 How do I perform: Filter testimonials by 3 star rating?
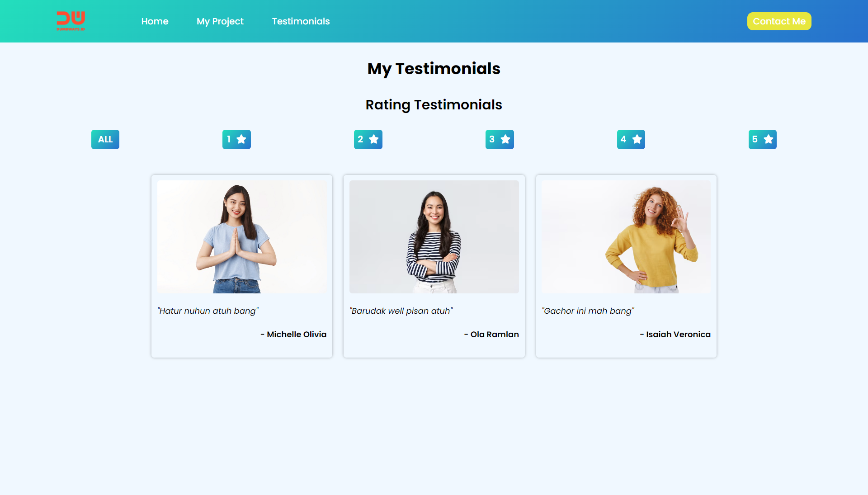tap(500, 139)
